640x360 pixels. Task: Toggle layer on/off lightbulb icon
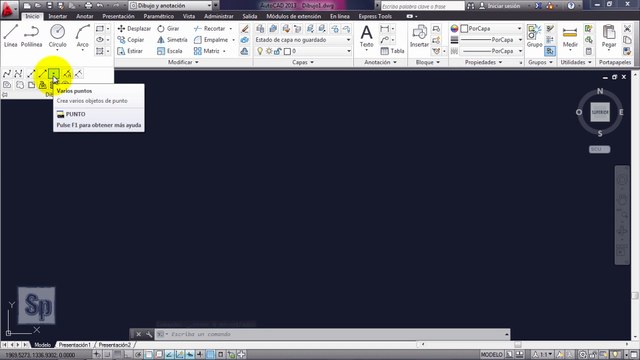point(260,51)
